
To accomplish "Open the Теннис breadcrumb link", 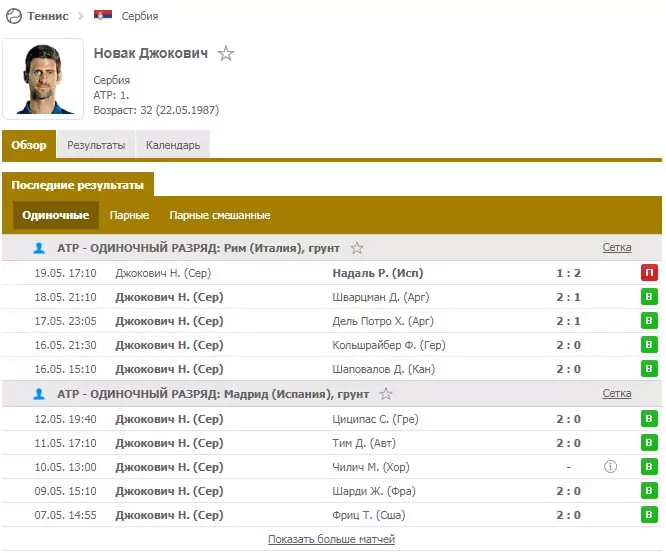I will click(x=48, y=16).
